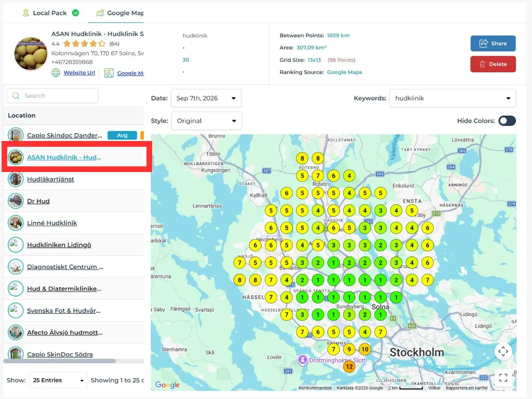Viewport: 532px width, 399px height.
Task: Click the horizontal scrollbar under location list
Action: point(59,361)
